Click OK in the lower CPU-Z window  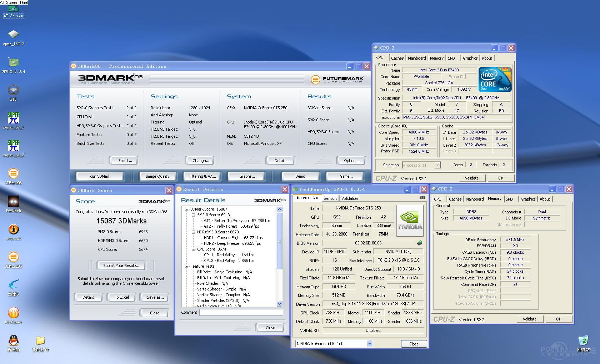click(559, 319)
